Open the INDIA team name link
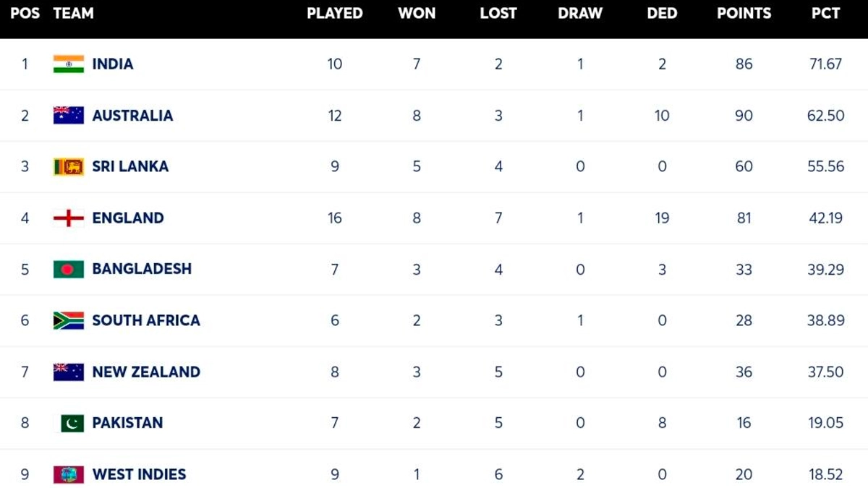This screenshot has height=488, width=868. click(113, 64)
